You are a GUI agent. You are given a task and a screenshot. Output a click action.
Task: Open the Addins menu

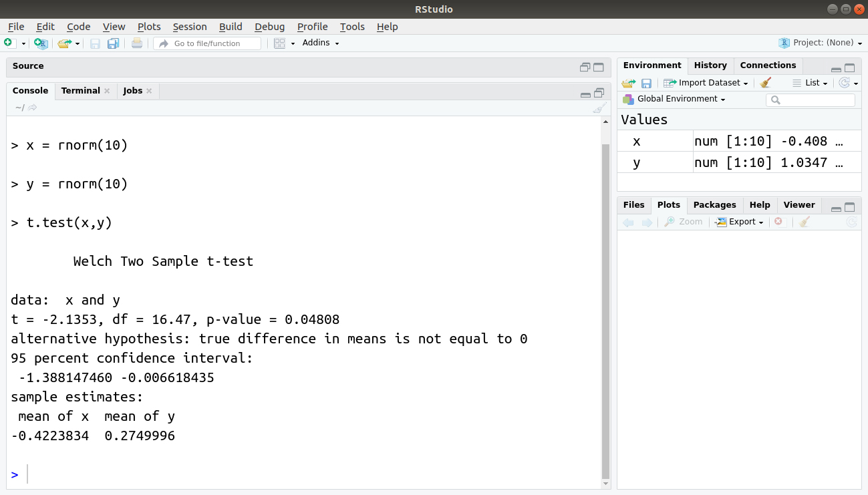coord(319,42)
